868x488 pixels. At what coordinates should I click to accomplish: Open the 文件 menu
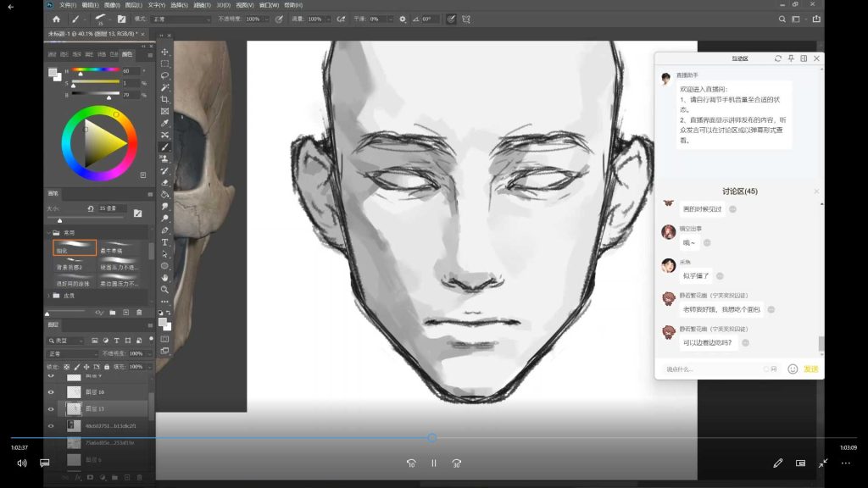coord(68,5)
